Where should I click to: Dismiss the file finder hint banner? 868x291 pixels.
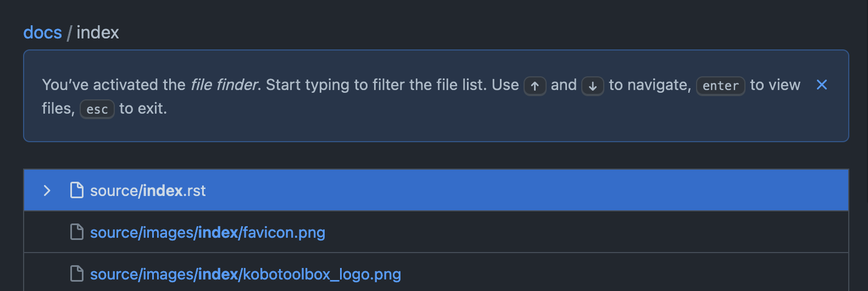click(822, 85)
